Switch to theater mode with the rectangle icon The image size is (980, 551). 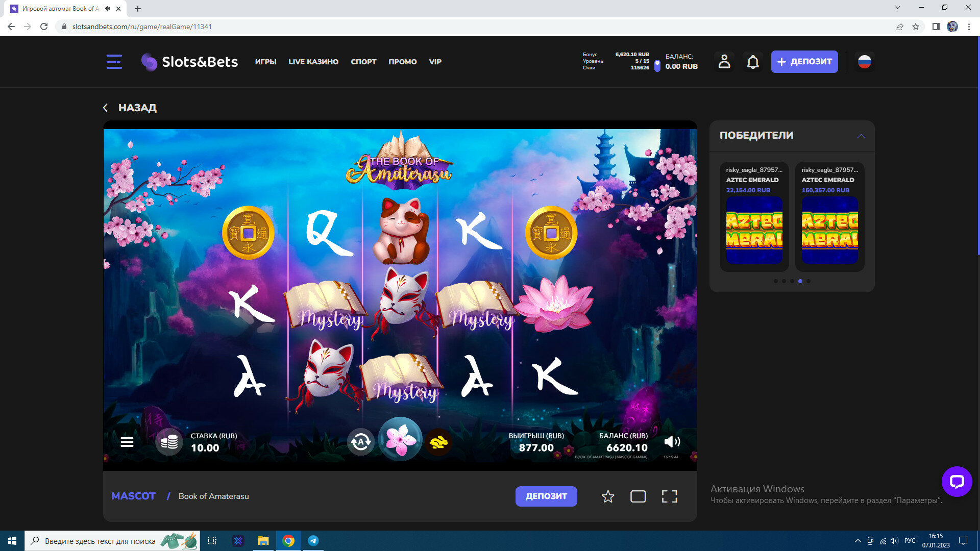[638, 496]
